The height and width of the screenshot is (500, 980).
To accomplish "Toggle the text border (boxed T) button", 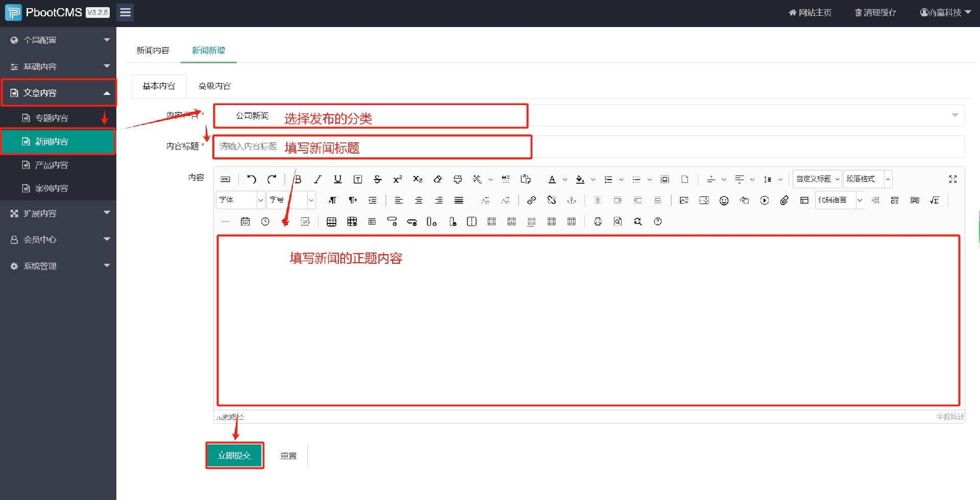I will coord(358,179).
